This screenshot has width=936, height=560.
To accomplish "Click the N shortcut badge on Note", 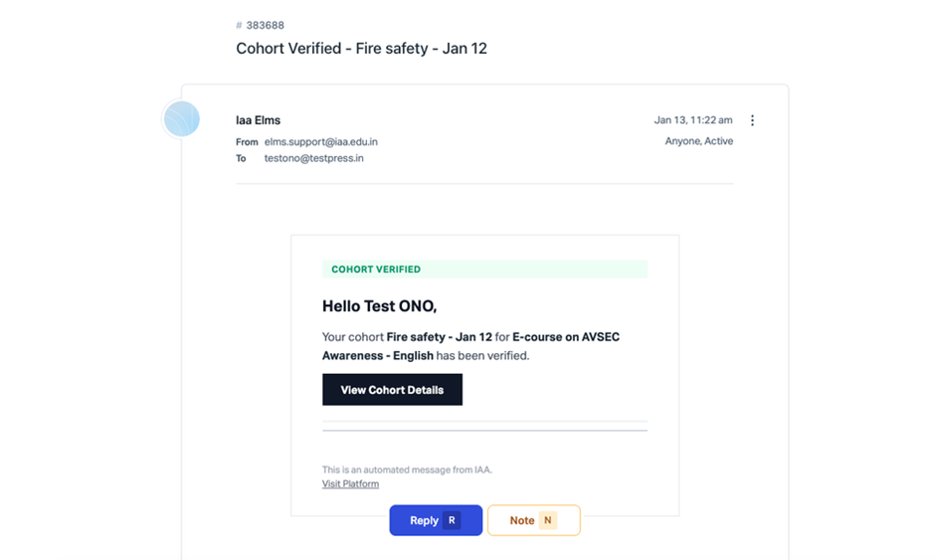I will [548, 520].
